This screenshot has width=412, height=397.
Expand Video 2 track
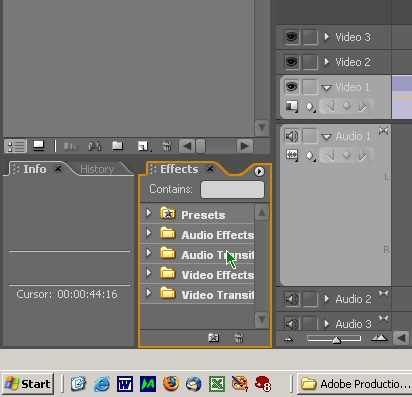(327, 61)
